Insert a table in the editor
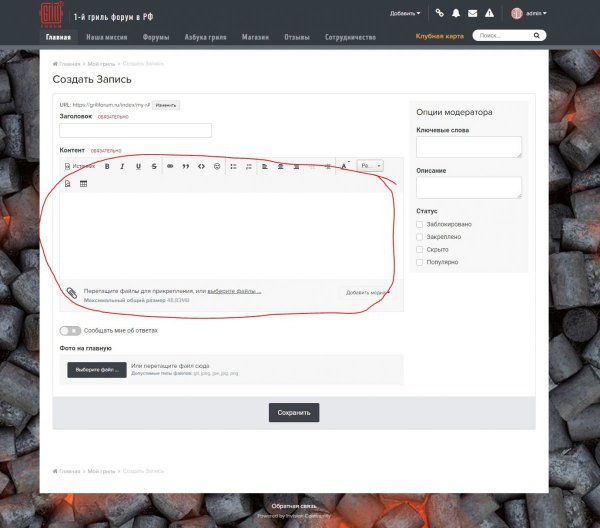600x528 pixels. click(83, 184)
